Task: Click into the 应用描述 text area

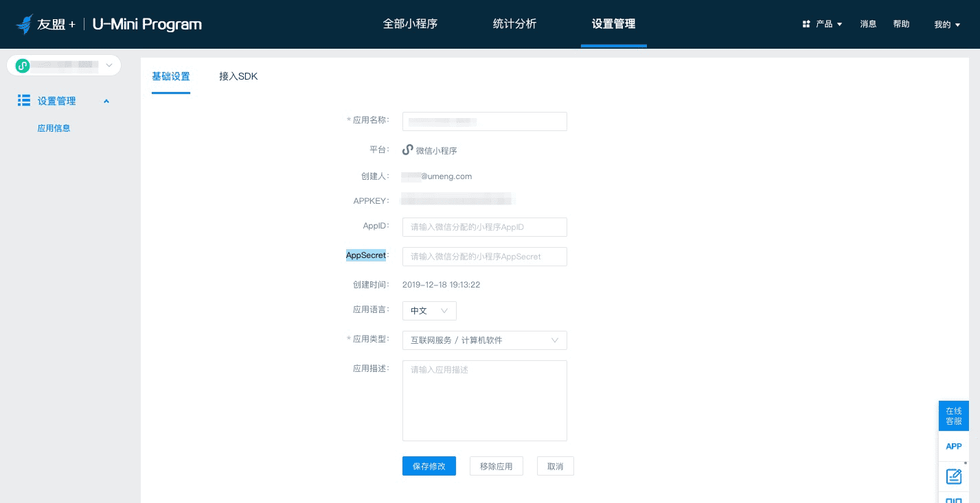Action: (x=485, y=401)
